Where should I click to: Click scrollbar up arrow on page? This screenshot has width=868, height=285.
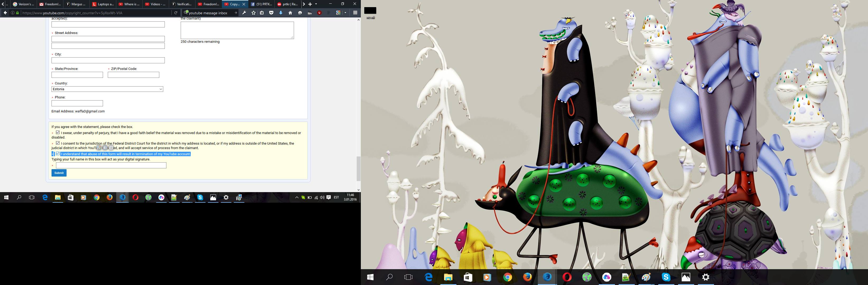pos(358,20)
